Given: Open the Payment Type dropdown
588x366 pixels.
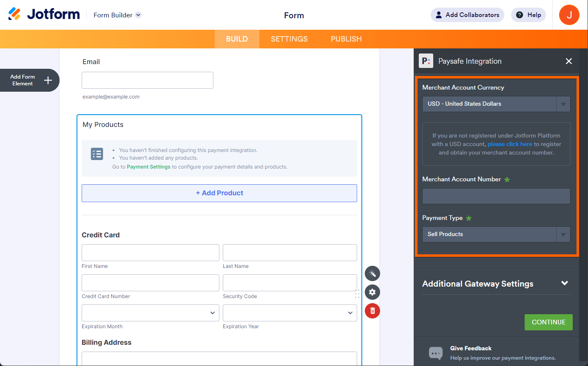Looking at the screenshot, I should [x=496, y=234].
